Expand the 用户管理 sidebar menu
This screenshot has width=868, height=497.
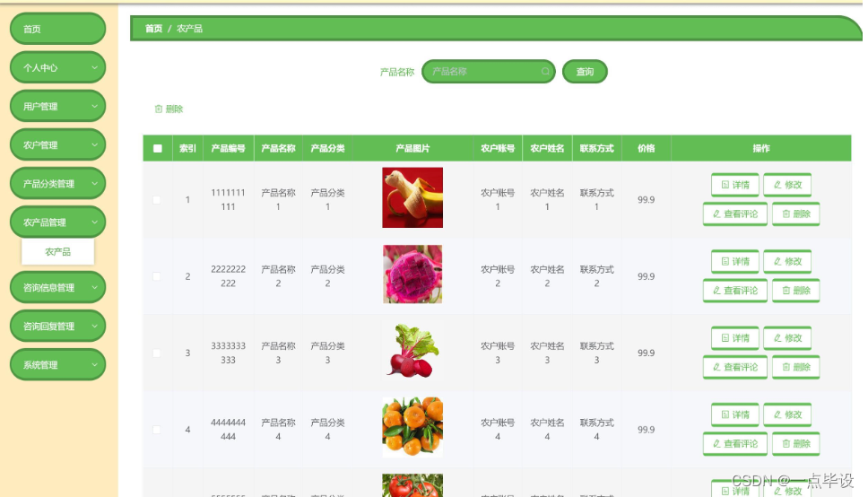click(x=57, y=107)
